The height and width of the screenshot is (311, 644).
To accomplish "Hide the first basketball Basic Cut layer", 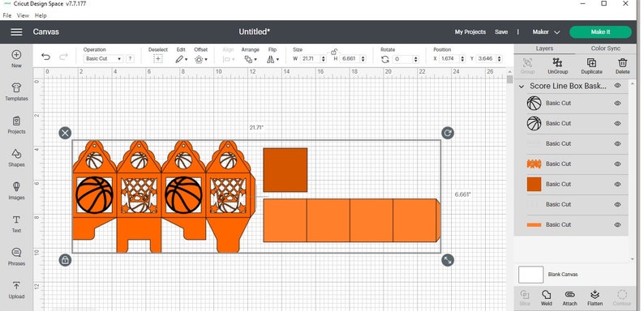I will pyautogui.click(x=617, y=104).
